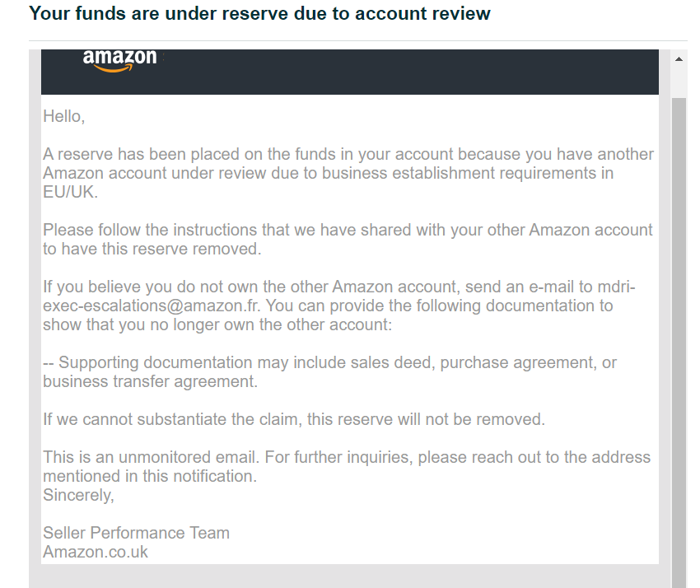Click the 'EU/UK.' text line
The width and height of the screenshot is (700, 588).
pos(70,193)
